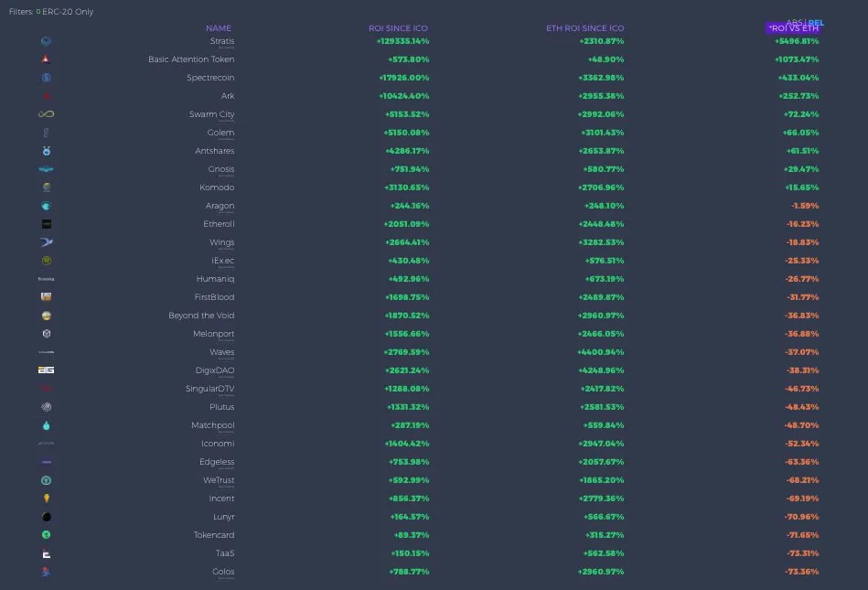
Task: Open the Spectrecoin name link
Action: (x=210, y=78)
